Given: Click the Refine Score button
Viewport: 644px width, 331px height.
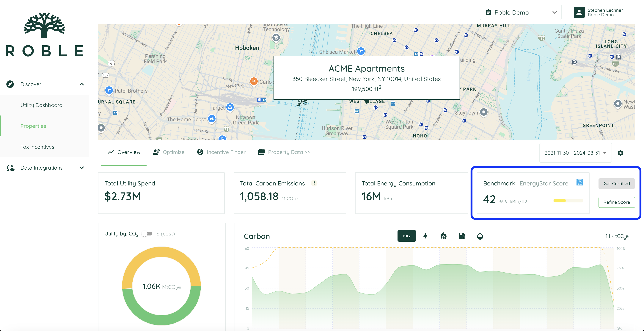Looking at the screenshot, I should pos(617,202).
